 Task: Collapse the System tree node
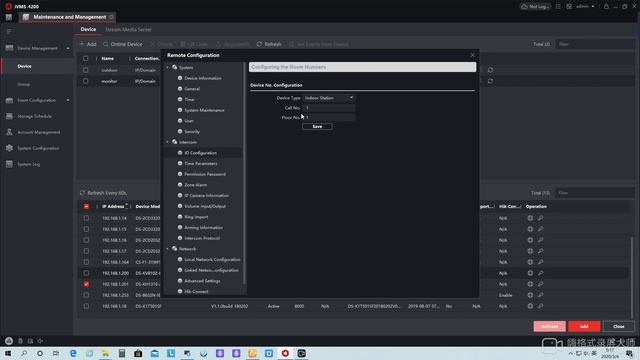pos(167,67)
